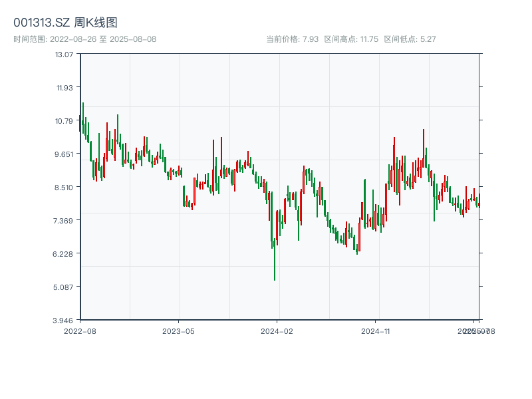
Task: Click y-axis label 3.946
Action: tap(63, 321)
